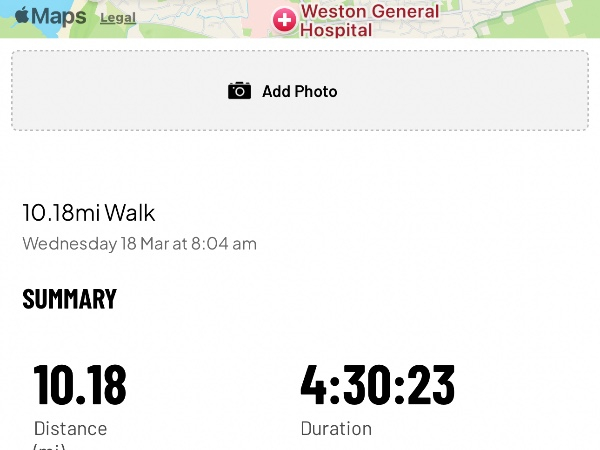Select the Weston General Hospital map label
The width and height of the screenshot is (600, 450).
pyautogui.click(x=370, y=21)
